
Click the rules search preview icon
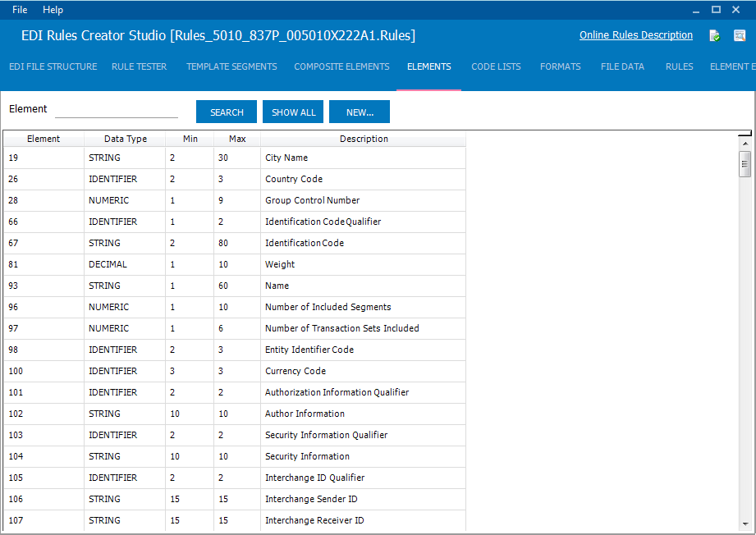(x=739, y=35)
